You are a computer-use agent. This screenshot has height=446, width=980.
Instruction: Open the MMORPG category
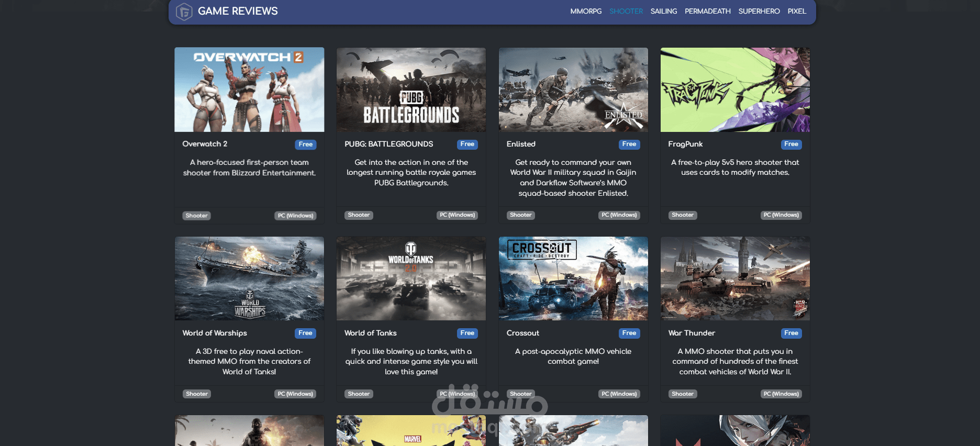586,11
